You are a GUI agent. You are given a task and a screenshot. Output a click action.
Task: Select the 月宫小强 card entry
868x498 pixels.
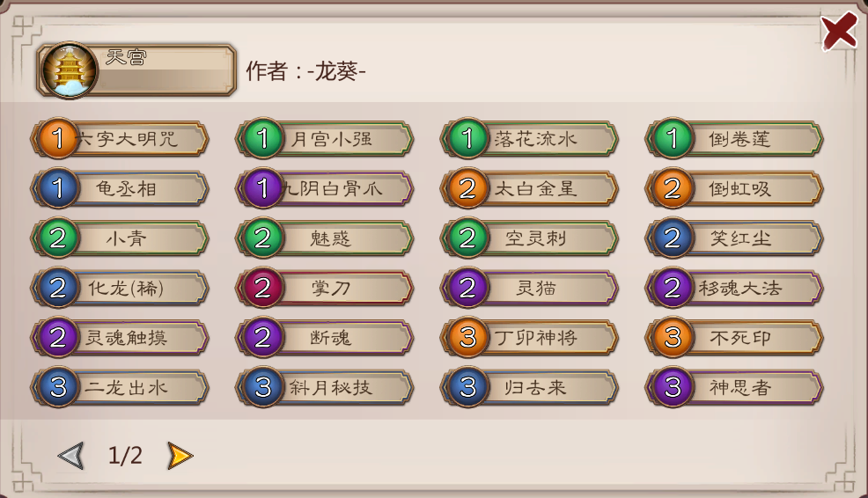(x=324, y=138)
